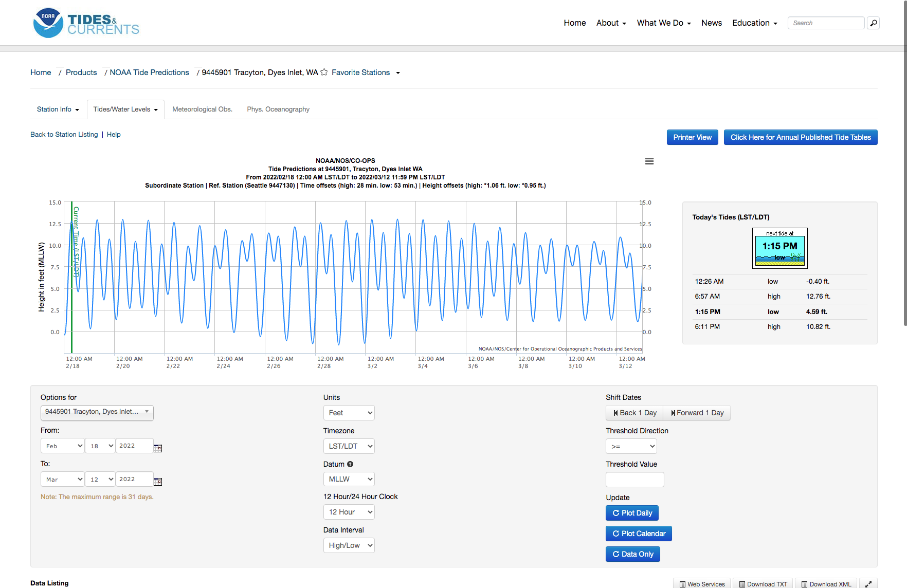The height and width of the screenshot is (588, 907).
Task: Click the Back 1 Day button
Action: 635,413
